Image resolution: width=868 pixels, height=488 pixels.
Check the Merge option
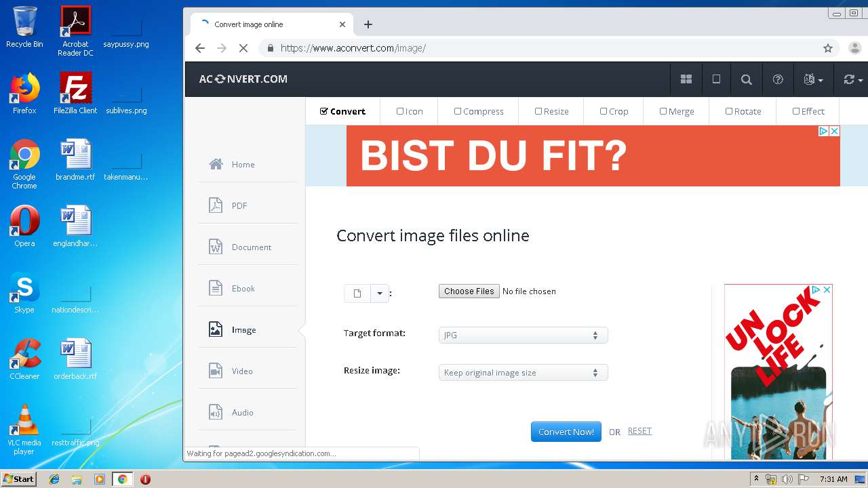tap(677, 111)
